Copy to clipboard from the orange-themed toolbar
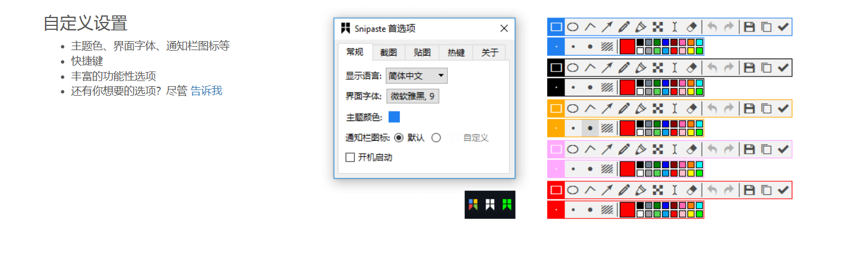The image size is (868, 255). pos(766,109)
